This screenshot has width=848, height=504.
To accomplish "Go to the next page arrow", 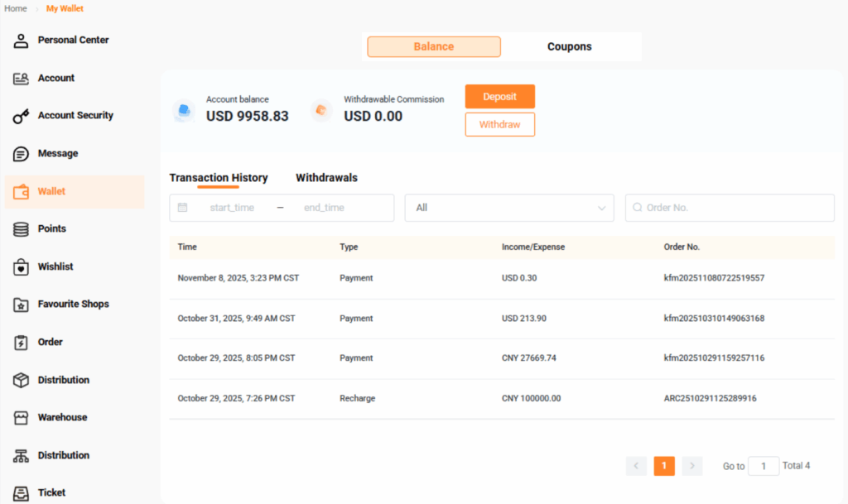I will point(691,466).
